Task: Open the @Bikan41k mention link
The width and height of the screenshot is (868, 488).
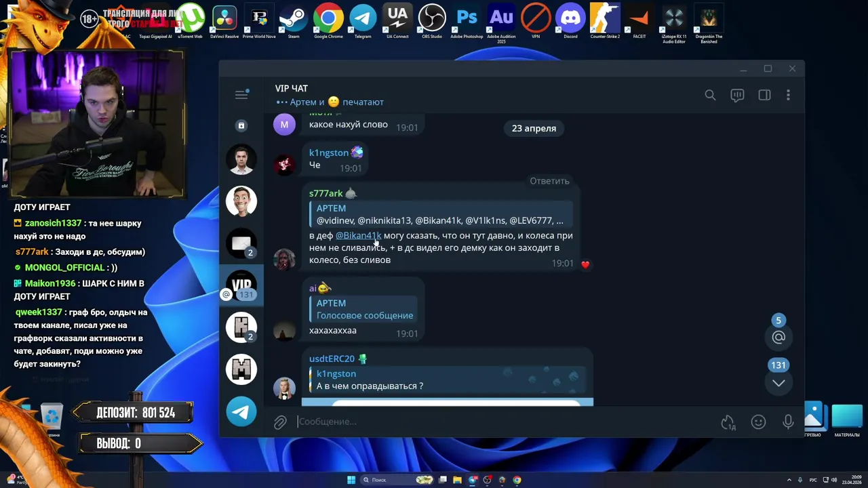Action: point(358,236)
